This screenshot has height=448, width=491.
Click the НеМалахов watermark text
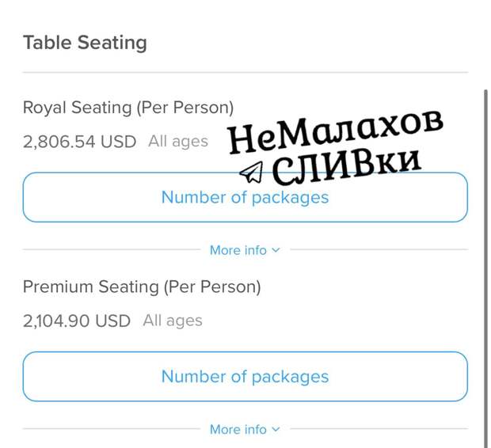point(336,131)
